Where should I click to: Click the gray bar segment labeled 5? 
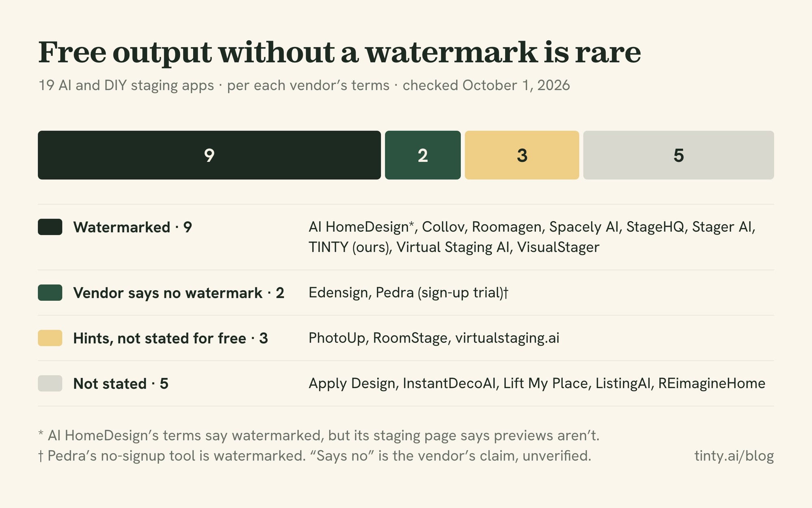click(678, 155)
